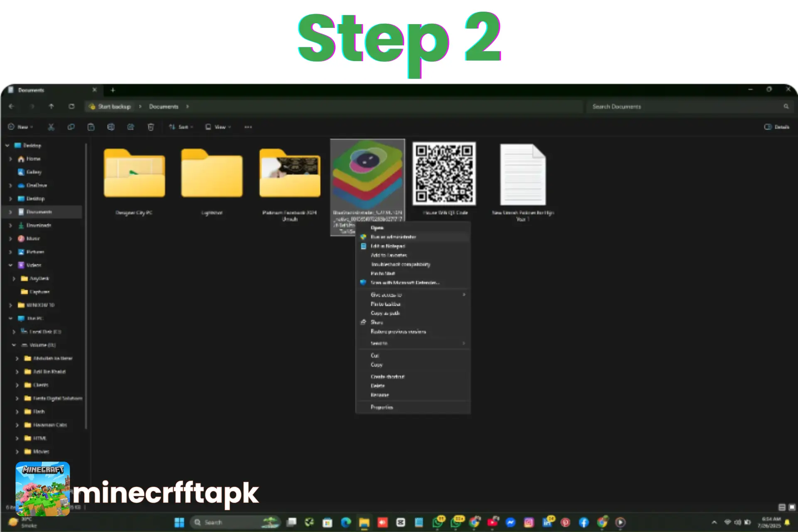Choose Pin to taskbar

[413, 304]
